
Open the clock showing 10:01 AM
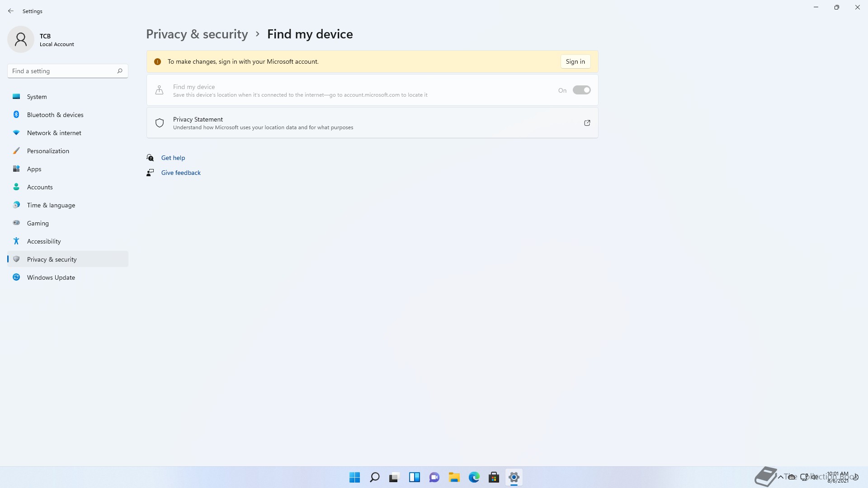(838, 477)
